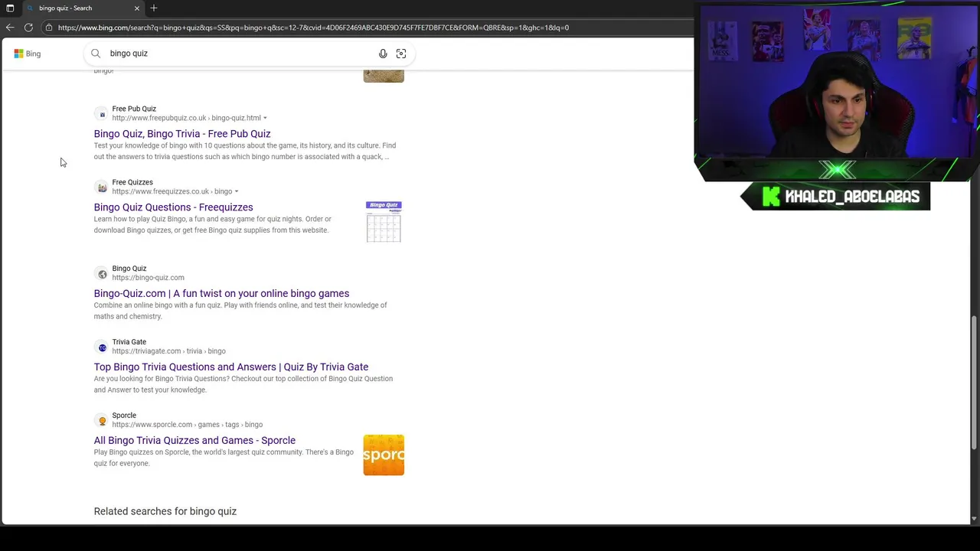This screenshot has height=551, width=980.
Task: Open the tab actions menu icon
Action: pos(10,8)
